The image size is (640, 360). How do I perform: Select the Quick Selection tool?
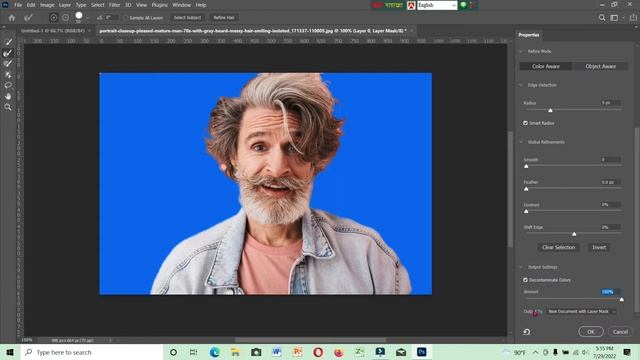click(8, 42)
